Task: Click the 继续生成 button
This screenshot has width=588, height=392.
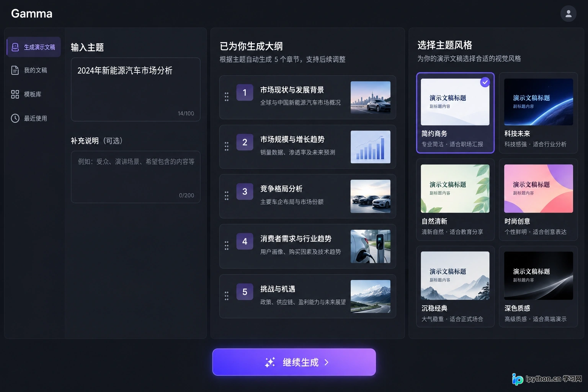Action: pyautogui.click(x=294, y=362)
